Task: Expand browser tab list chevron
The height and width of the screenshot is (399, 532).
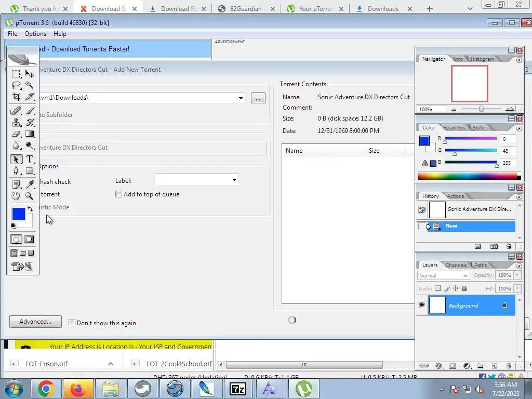Action: click(470, 9)
